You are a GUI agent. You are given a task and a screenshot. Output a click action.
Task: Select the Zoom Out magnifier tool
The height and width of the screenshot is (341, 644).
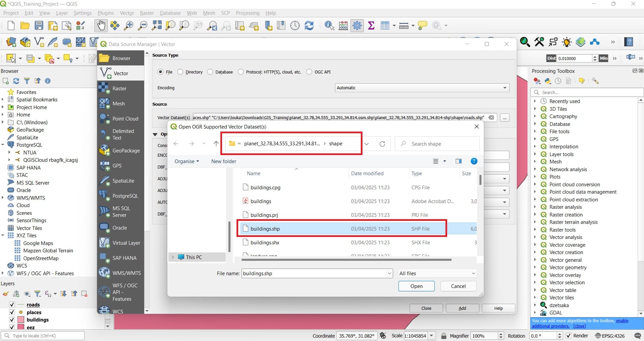(x=143, y=26)
